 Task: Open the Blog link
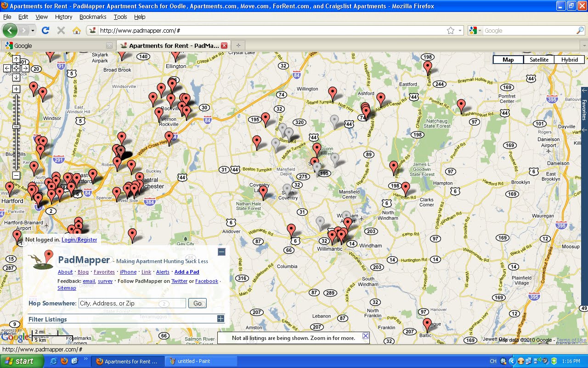pos(83,272)
